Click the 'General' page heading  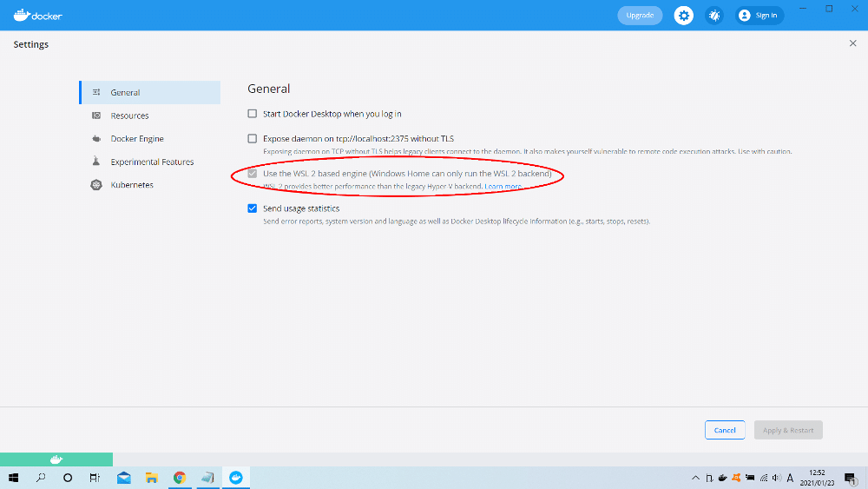[x=268, y=89]
